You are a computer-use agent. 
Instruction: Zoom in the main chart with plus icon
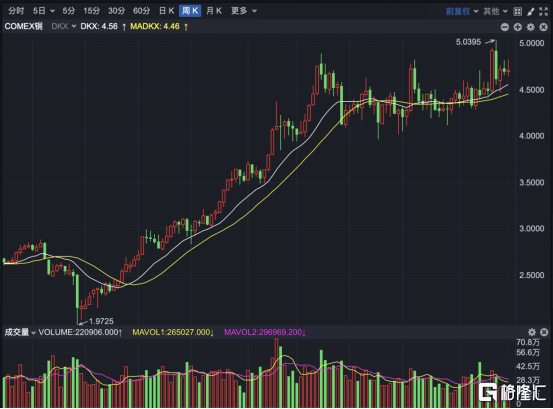point(517,27)
